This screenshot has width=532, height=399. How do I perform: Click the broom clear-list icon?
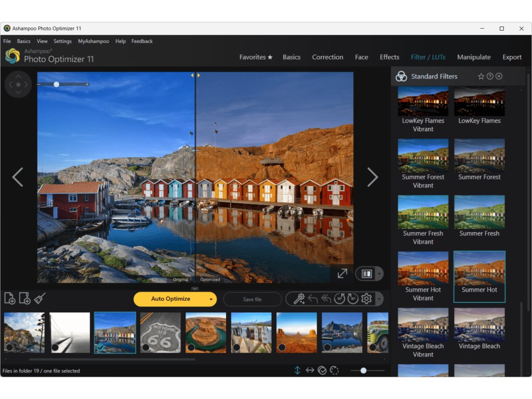pos(40,298)
